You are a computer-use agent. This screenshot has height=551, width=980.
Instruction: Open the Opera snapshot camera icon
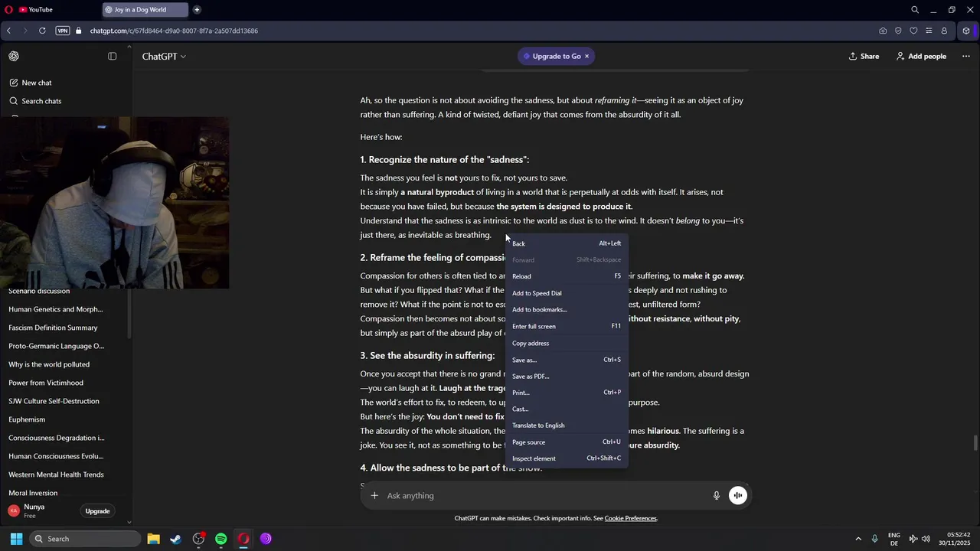pos(883,31)
